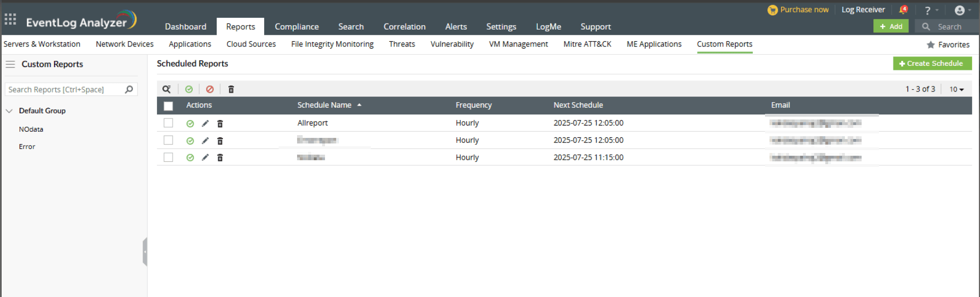Viewport: 980px width, 297px height.
Task: Click the Create Schedule button
Action: tap(932, 64)
